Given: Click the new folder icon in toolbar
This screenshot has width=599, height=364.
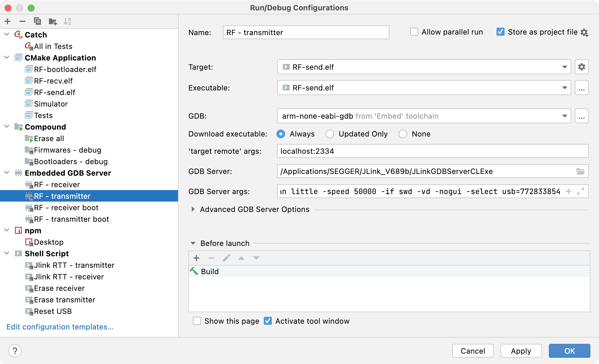Looking at the screenshot, I should (53, 21).
